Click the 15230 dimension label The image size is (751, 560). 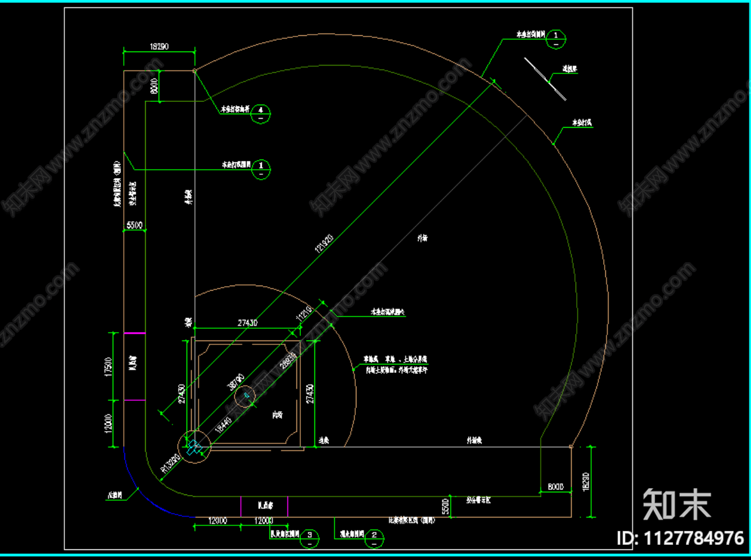pyautogui.click(x=586, y=482)
